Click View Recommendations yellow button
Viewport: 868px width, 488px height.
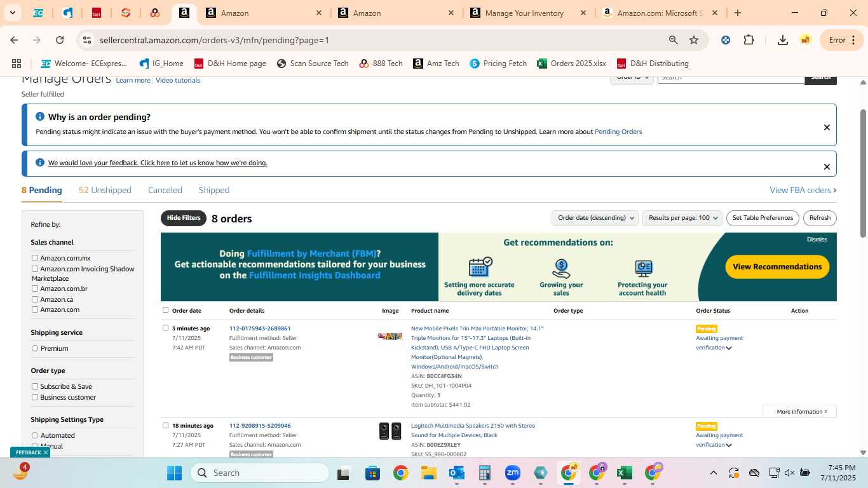[x=777, y=267]
